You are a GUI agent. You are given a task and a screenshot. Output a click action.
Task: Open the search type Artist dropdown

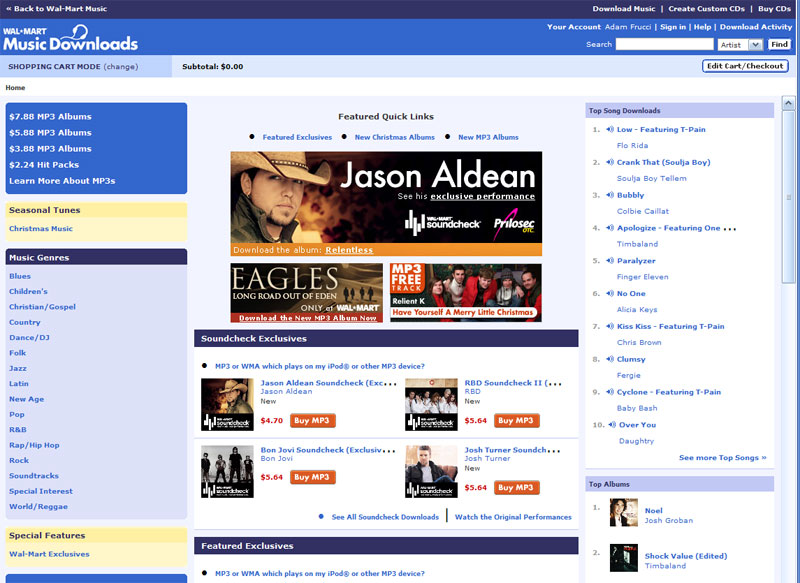tap(740, 45)
